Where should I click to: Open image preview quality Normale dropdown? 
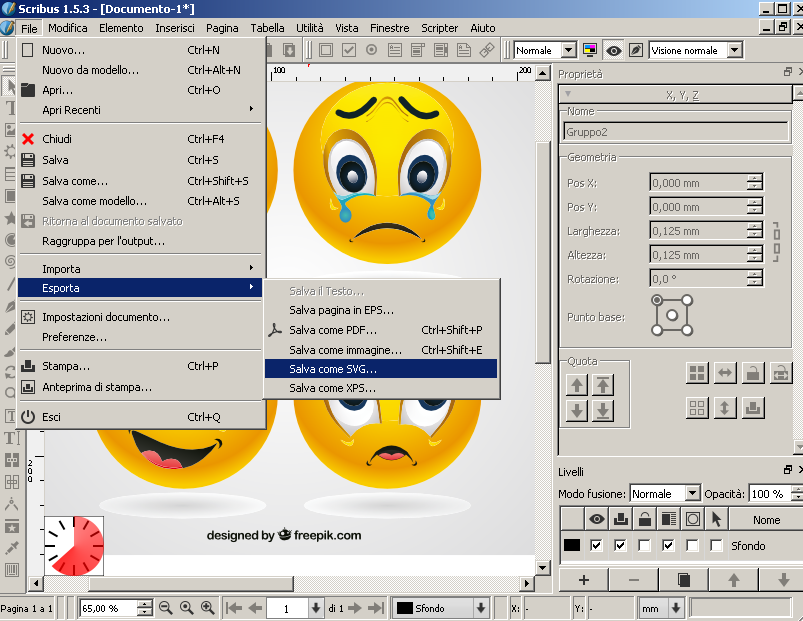(545, 50)
